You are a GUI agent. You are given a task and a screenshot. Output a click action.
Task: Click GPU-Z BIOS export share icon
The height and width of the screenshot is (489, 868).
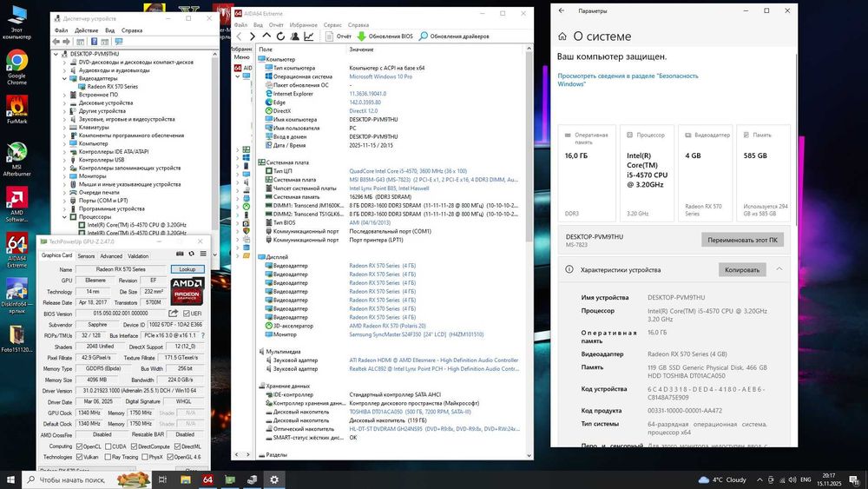tap(174, 314)
